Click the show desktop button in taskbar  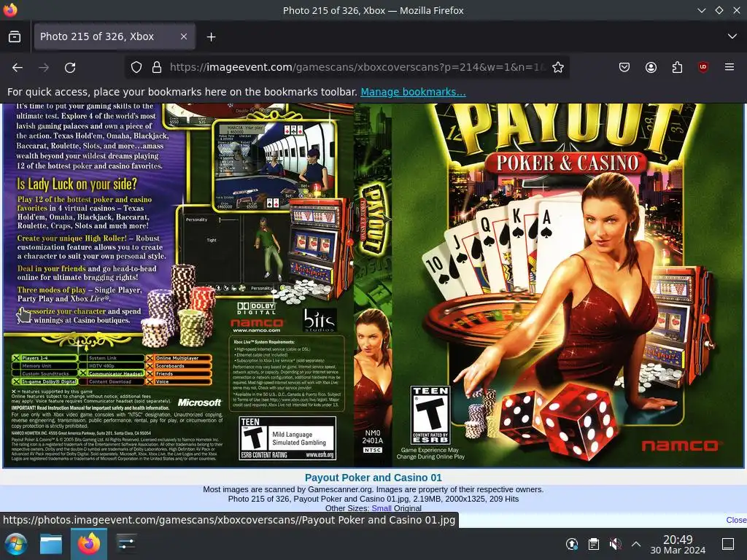[x=728, y=544]
